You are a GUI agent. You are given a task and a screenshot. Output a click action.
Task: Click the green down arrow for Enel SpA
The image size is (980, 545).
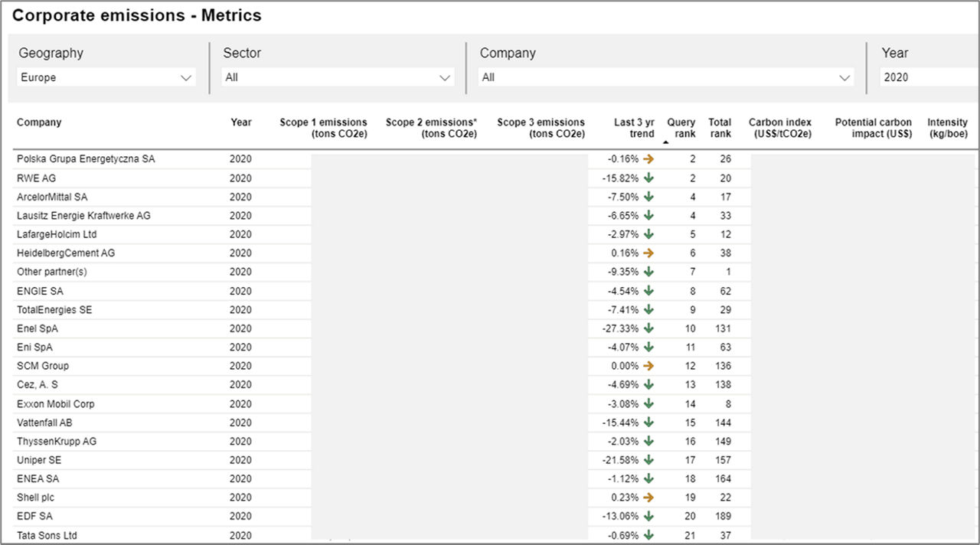pos(648,328)
